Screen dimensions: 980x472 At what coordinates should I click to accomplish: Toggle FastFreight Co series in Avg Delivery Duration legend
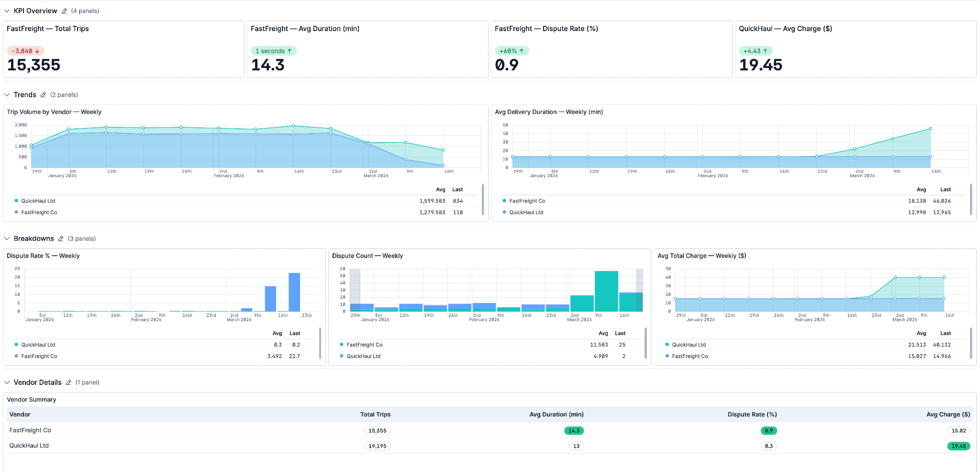click(527, 201)
